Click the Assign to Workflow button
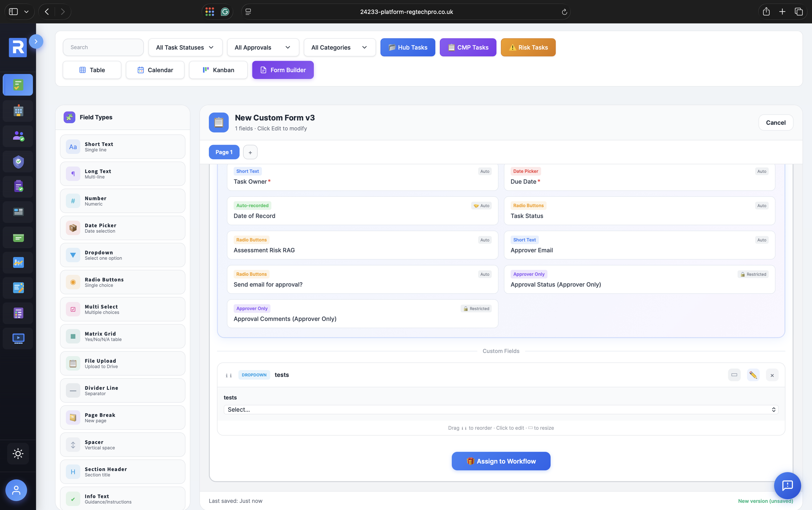Viewport: 812px width, 510px height. (501, 461)
